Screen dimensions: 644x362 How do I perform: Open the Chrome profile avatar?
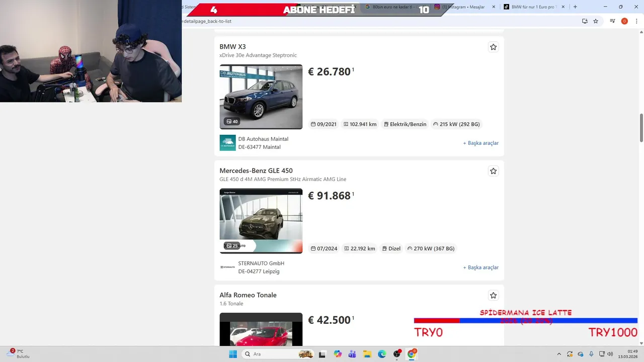coord(624,21)
